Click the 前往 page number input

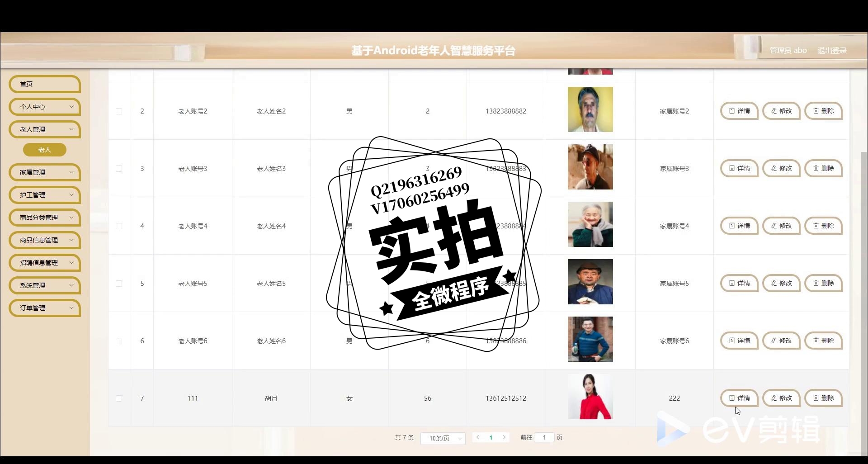tap(544, 437)
